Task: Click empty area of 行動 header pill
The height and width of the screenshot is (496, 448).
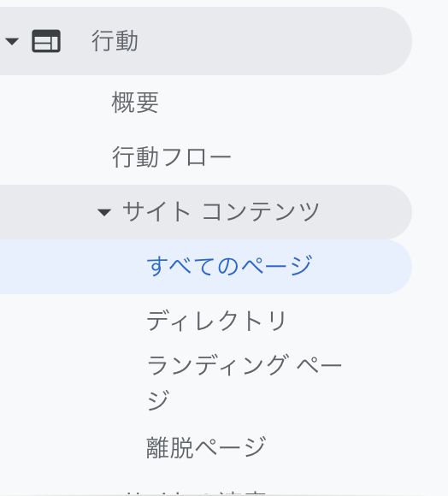Action: point(268,41)
